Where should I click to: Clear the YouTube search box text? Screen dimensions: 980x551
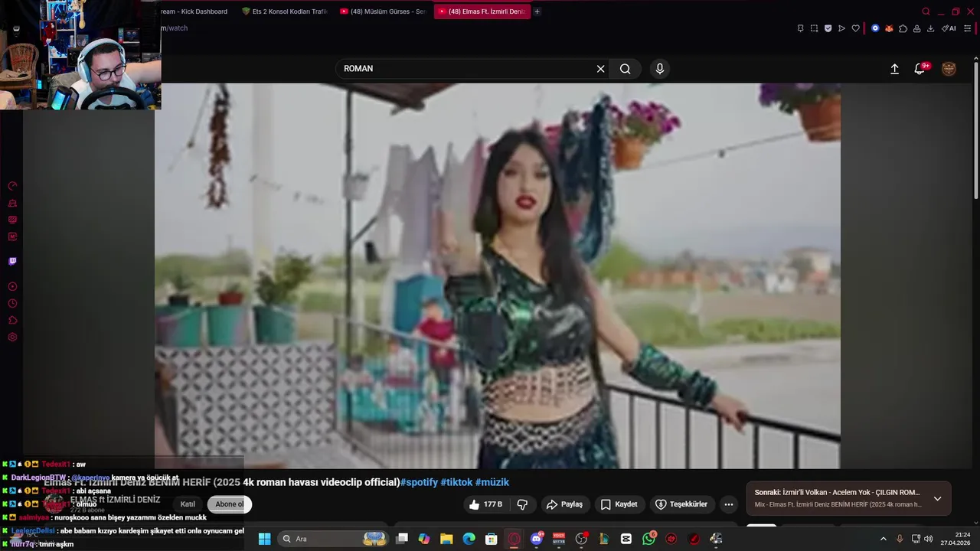coord(600,69)
